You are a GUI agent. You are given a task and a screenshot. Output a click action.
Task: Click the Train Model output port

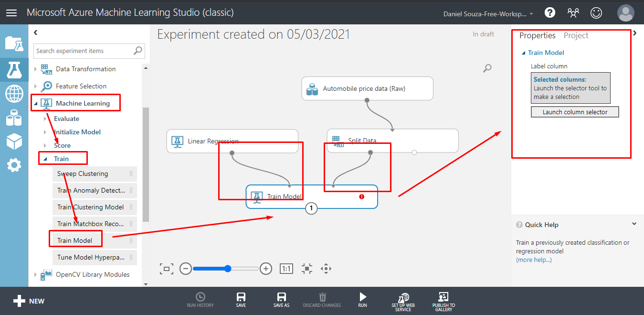click(311, 208)
